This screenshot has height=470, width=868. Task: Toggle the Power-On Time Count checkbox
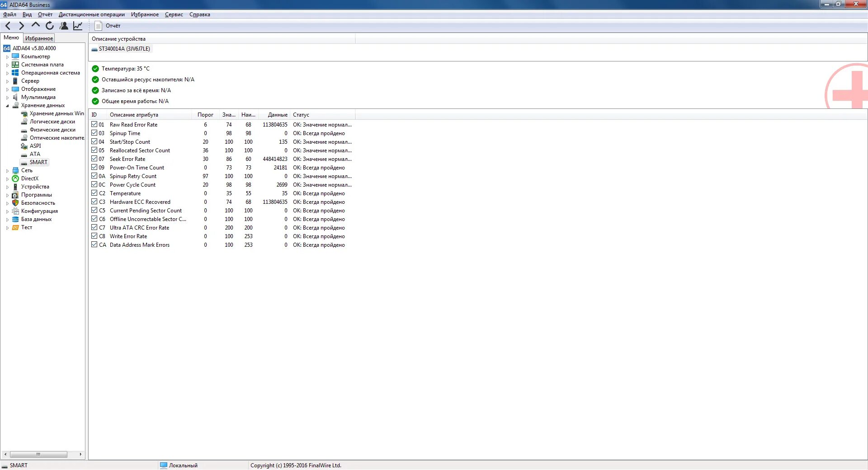point(94,167)
